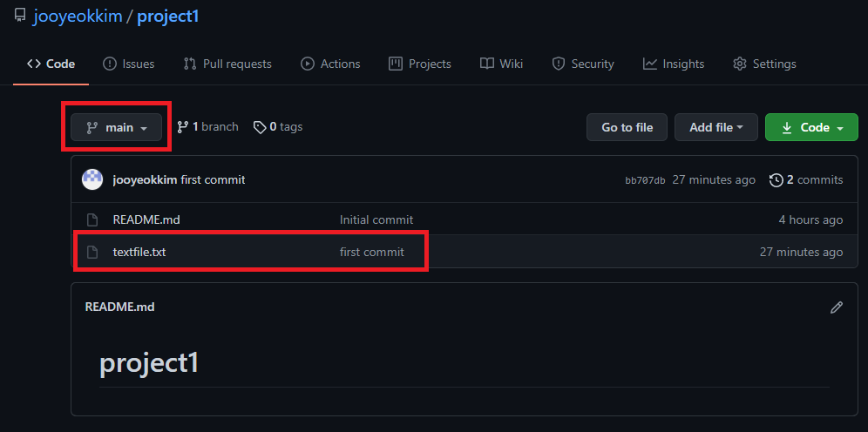Click '27 minutes ago' in the textfile.txt row

pos(802,253)
